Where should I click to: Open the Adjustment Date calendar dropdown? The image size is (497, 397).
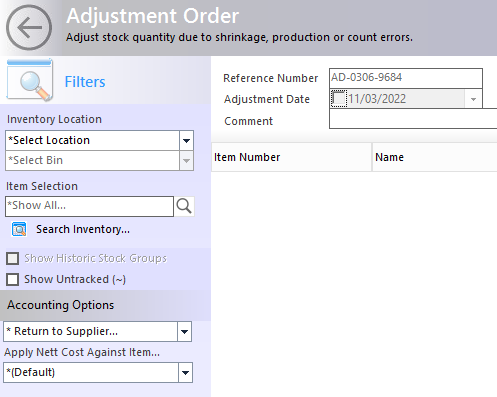pyautogui.click(x=473, y=99)
